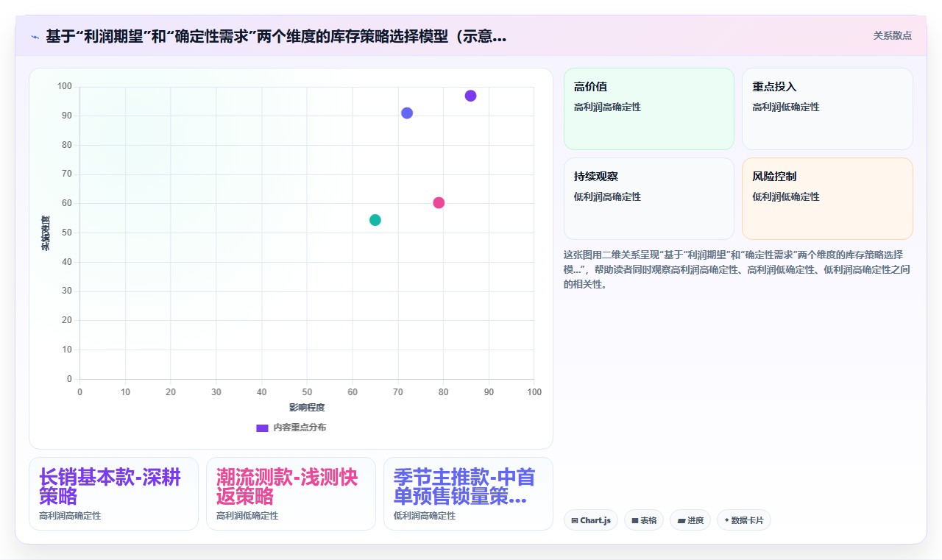The image size is (942, 560).
Task: Open the 长销基本款-深耕策略 card
Action: coord(113,494)
